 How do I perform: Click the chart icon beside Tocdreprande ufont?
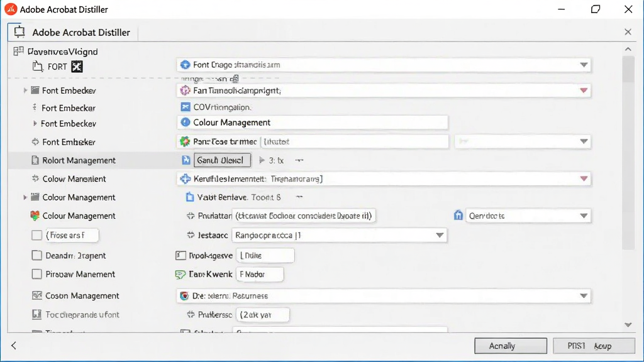click(36, 314)
